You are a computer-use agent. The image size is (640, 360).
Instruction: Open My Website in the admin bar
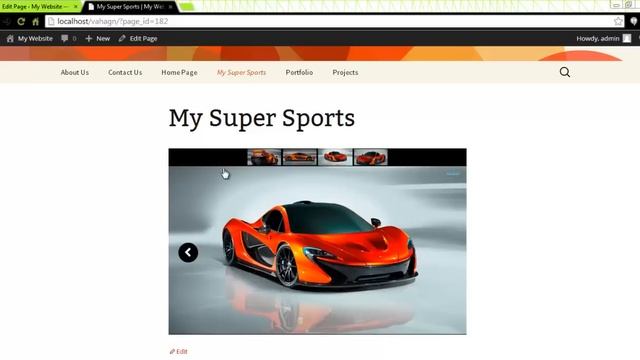click(29, 38)
